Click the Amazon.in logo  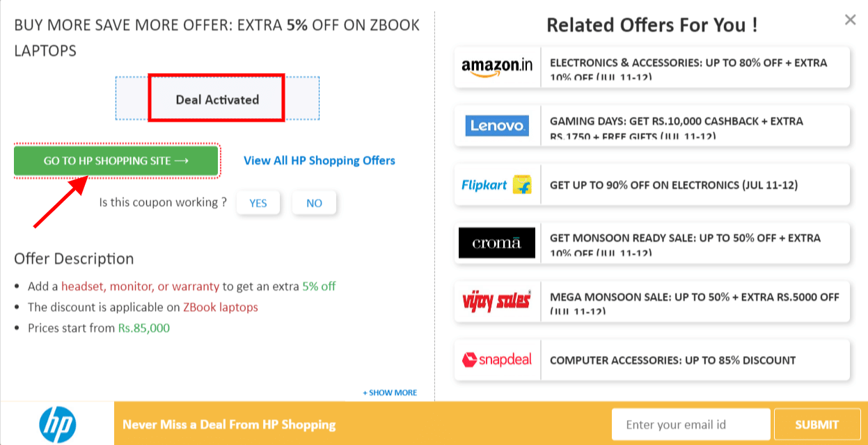click(497, 67)
